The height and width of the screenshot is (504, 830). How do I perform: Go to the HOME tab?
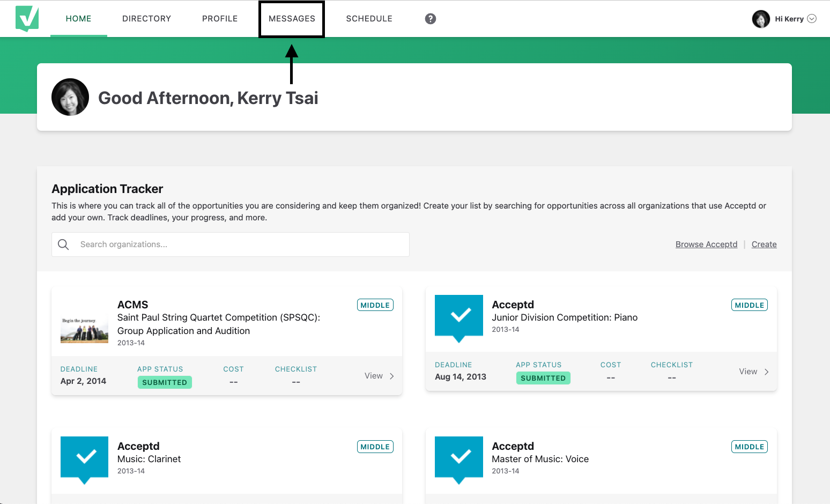pyautogui.click(x=79, y=19)
